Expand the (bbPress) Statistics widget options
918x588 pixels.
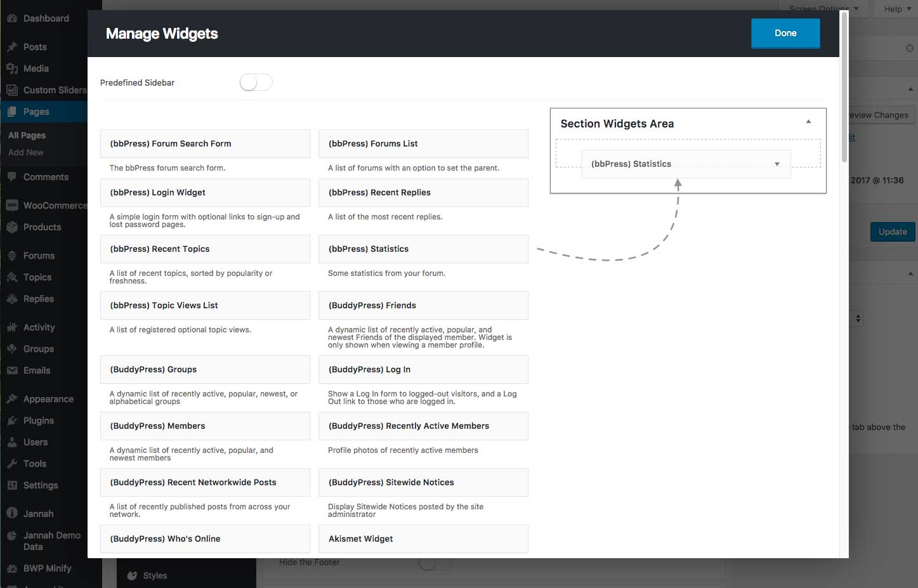(777, 164)
